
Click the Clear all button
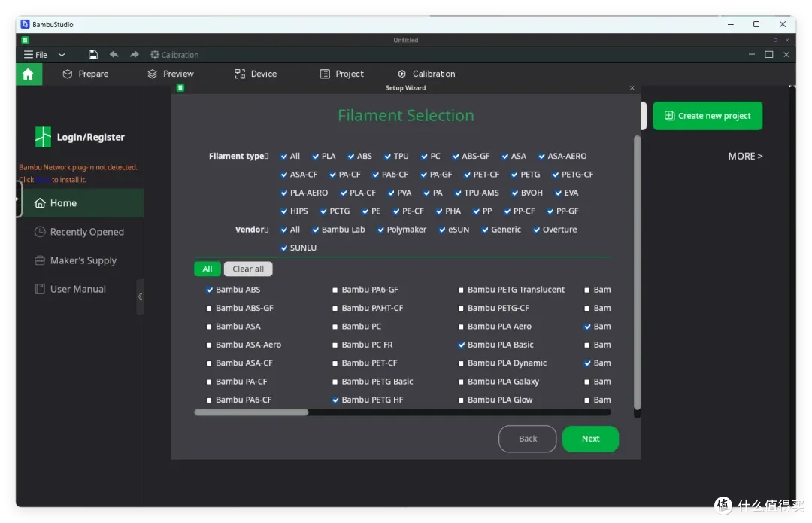click(248, 269)
